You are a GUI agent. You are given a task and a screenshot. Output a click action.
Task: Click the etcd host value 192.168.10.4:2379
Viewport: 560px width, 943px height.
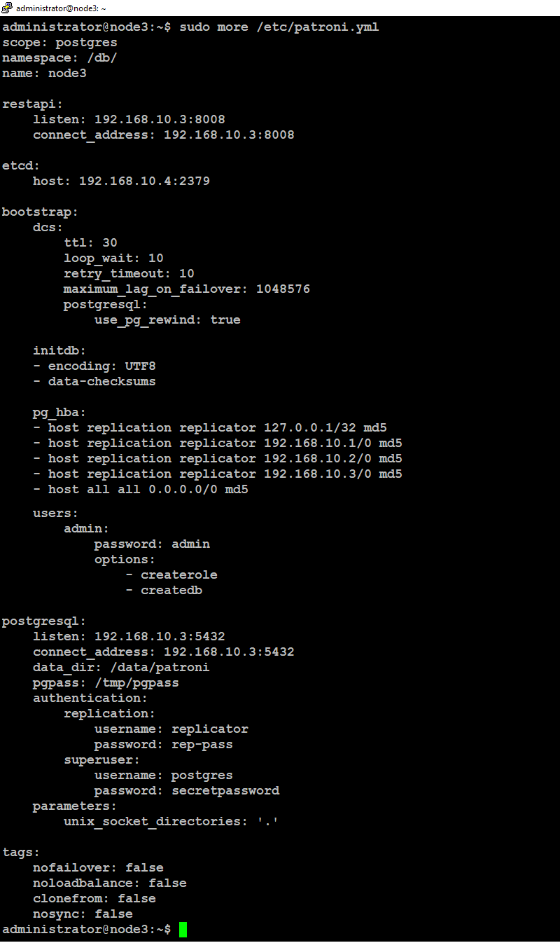click(x=144, y=181)
